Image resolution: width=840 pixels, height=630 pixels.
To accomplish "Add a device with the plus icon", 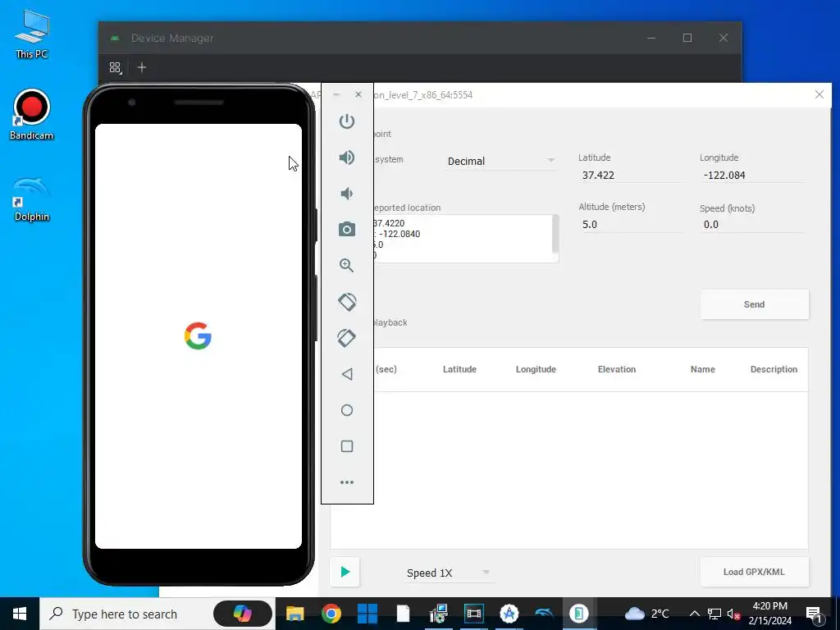I will tap(141, 67).
